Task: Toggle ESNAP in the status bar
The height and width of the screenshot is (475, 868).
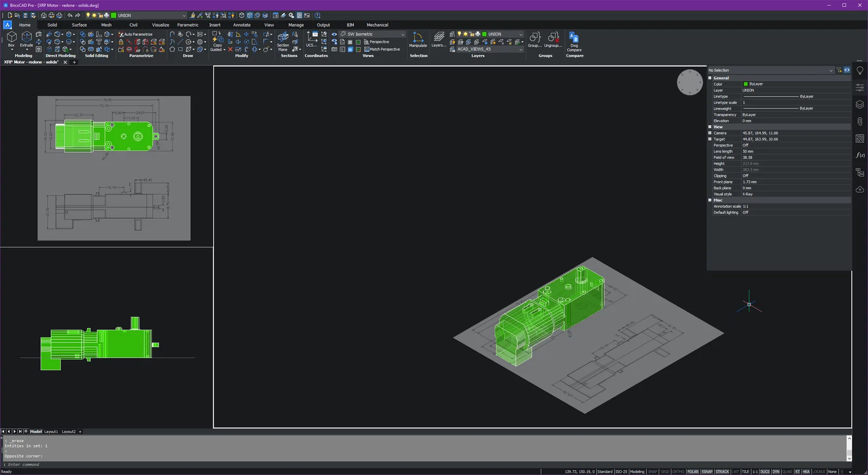Action: 707,472
